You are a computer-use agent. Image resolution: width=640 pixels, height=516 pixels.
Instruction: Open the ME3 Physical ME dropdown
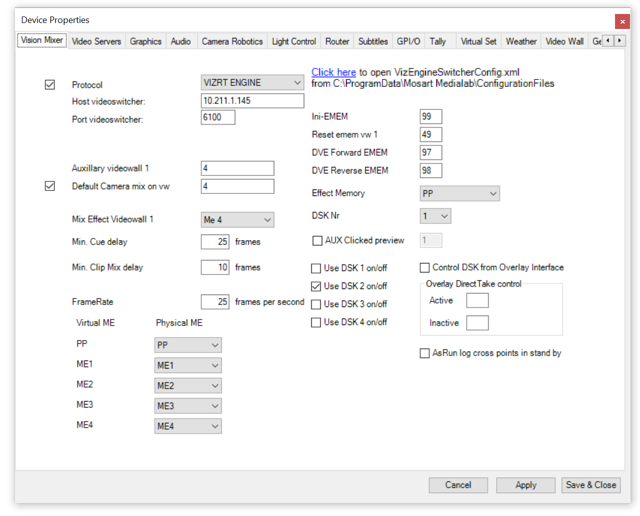187,406
